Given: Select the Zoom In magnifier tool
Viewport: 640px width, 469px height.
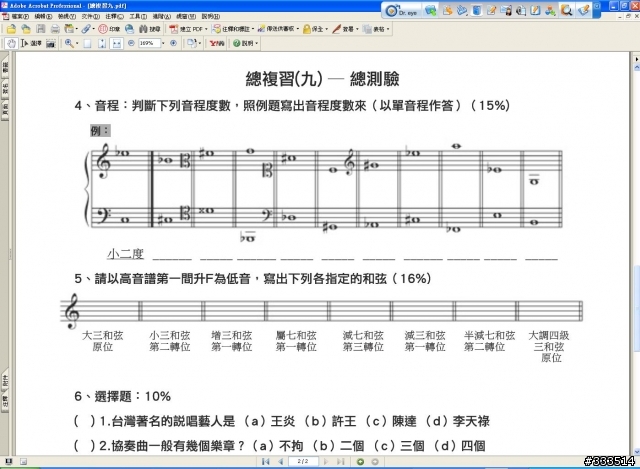Looking at the screenshot, I should pos(69,43).
